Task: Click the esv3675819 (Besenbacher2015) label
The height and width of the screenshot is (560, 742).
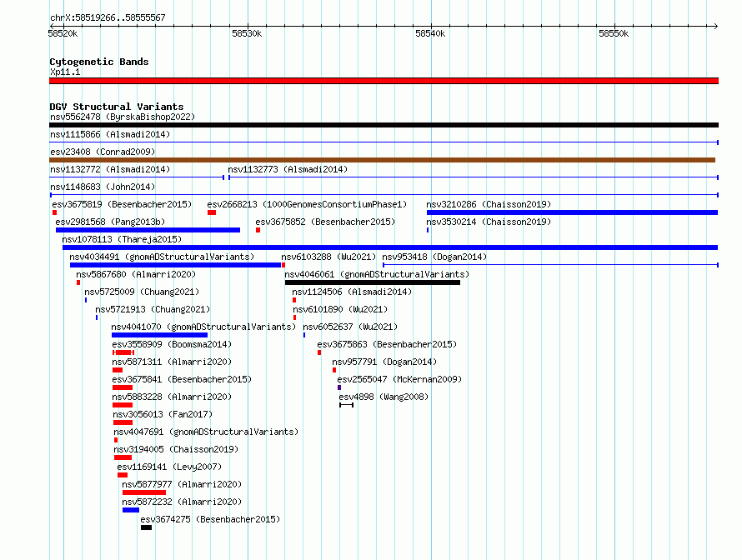Action: (122, 204)
